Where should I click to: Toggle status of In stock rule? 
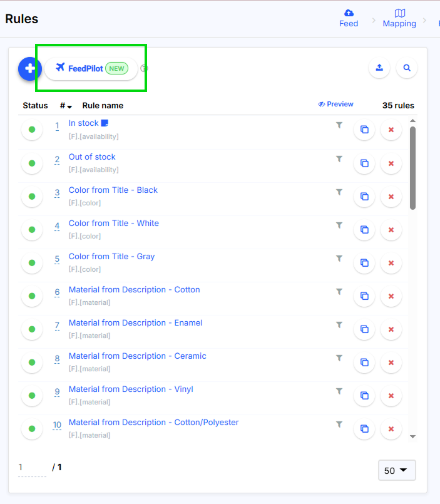coord(32,130)
